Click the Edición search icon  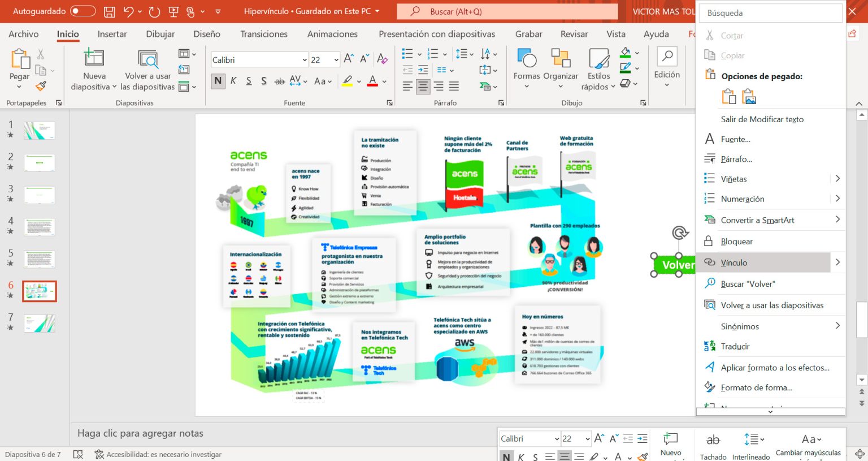tap(667, 58)
